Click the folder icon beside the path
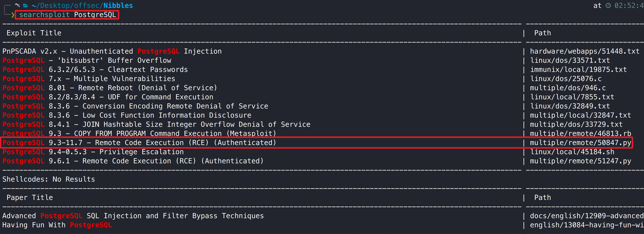The width and height of the screenshot is (644, 234). 26,5
